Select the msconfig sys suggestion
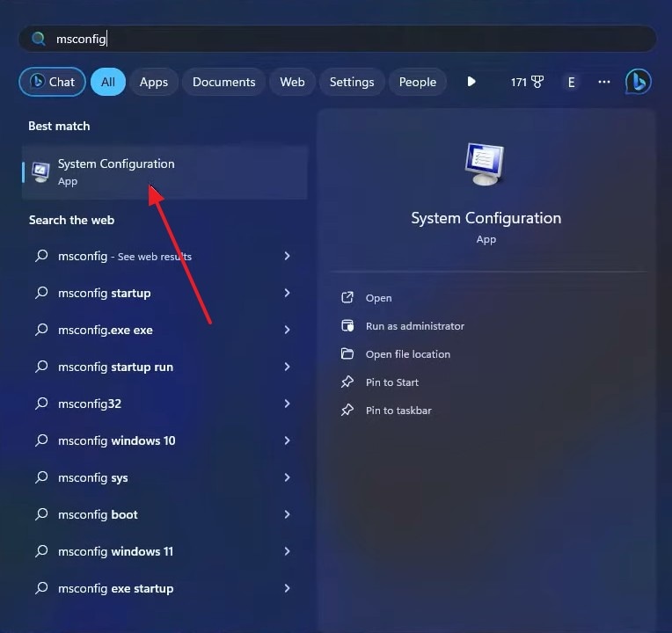Screen dimensions: 672x633 point(165,477)
